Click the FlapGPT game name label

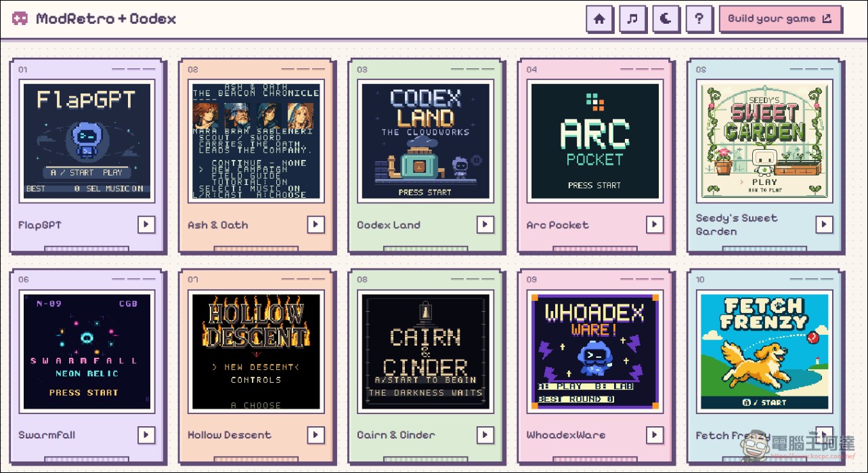click(40, 225)
